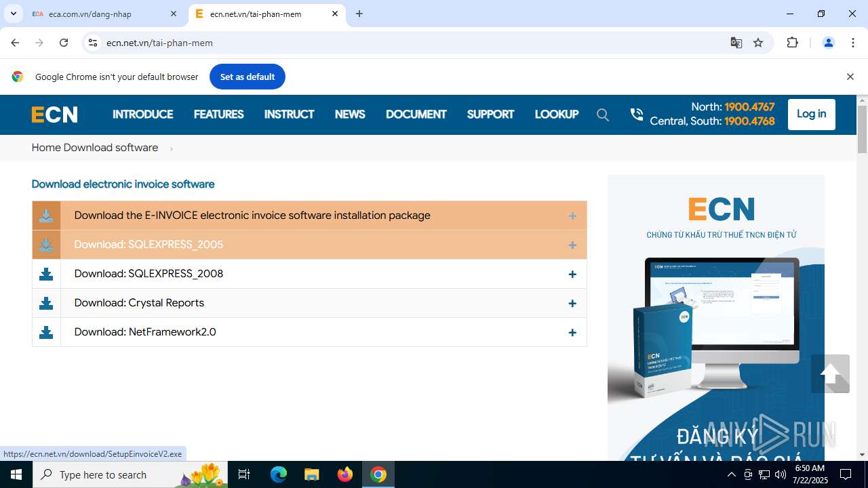Open File Explorer from taskbar
Screen dimensions: 868x488
(311, 474)
